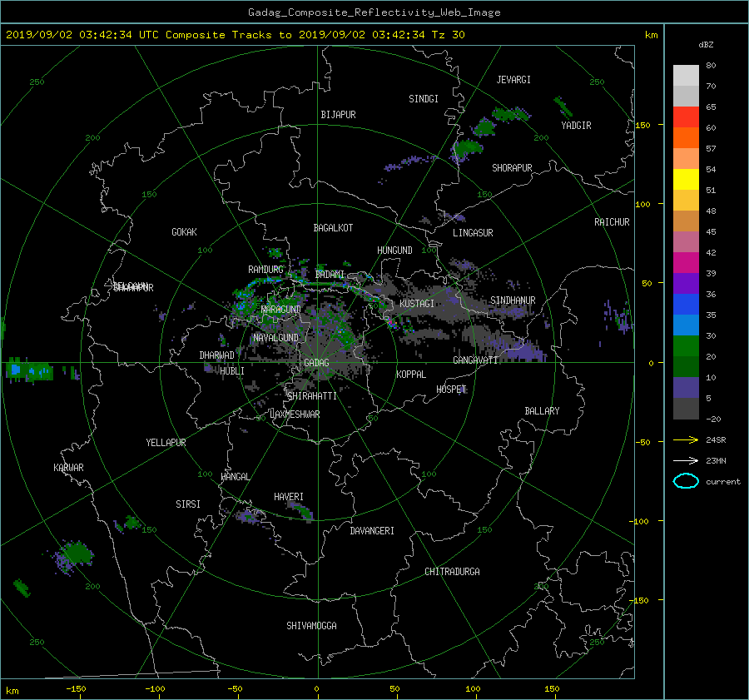
Task: Click the GOKAK city label
Action: (184, 232)
